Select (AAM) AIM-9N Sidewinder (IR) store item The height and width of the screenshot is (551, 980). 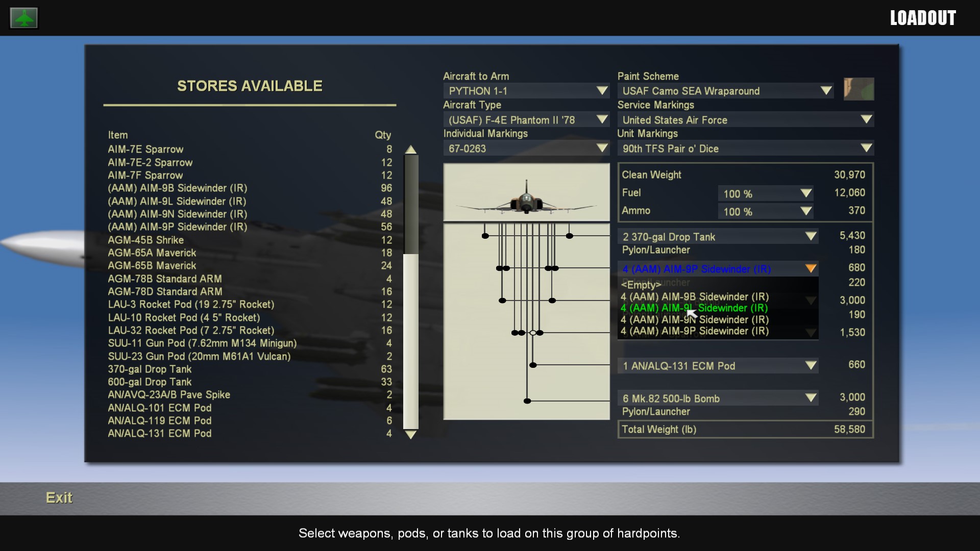(x=250, y=214)
